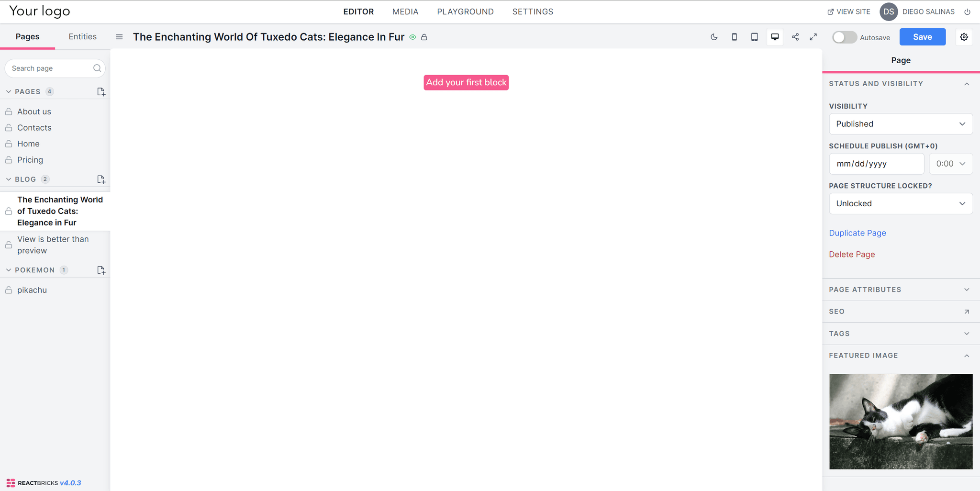Collapse the BLOG section

(x=9, y=179)
